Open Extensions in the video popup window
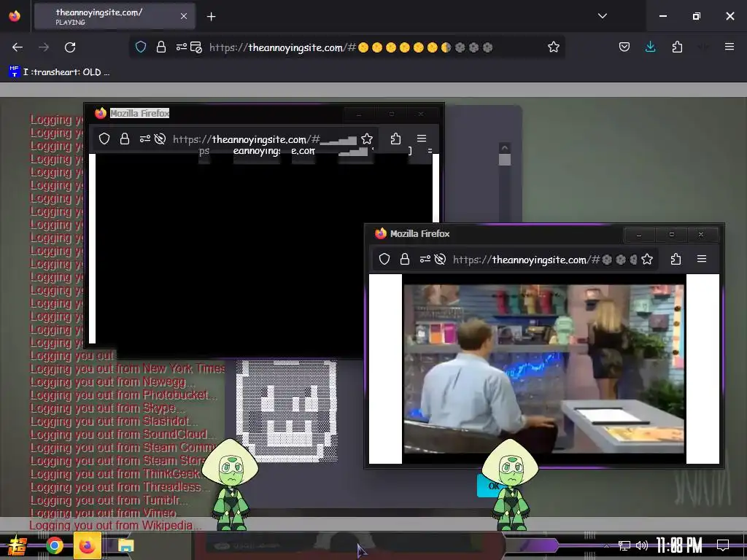 click(x=676, y=259)
